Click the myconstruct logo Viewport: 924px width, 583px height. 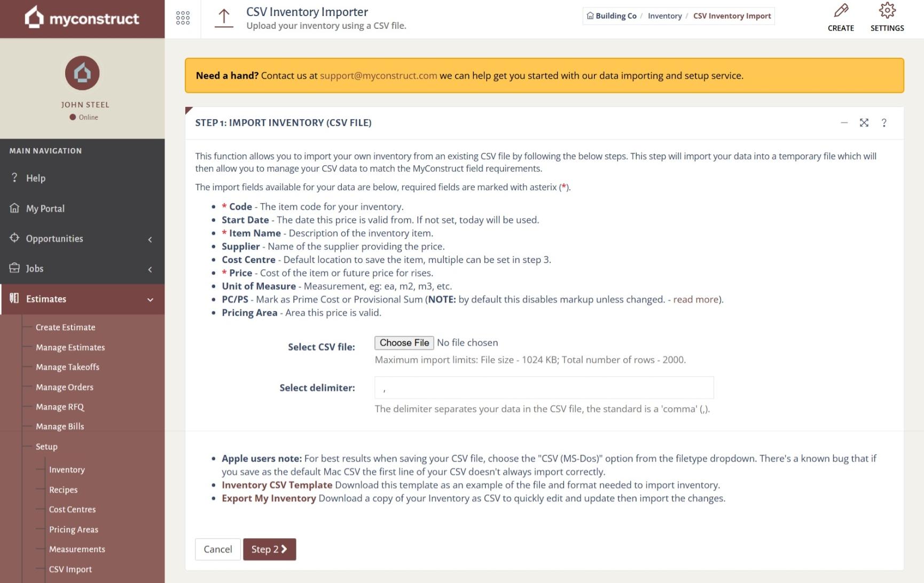(x=82, y=19)
